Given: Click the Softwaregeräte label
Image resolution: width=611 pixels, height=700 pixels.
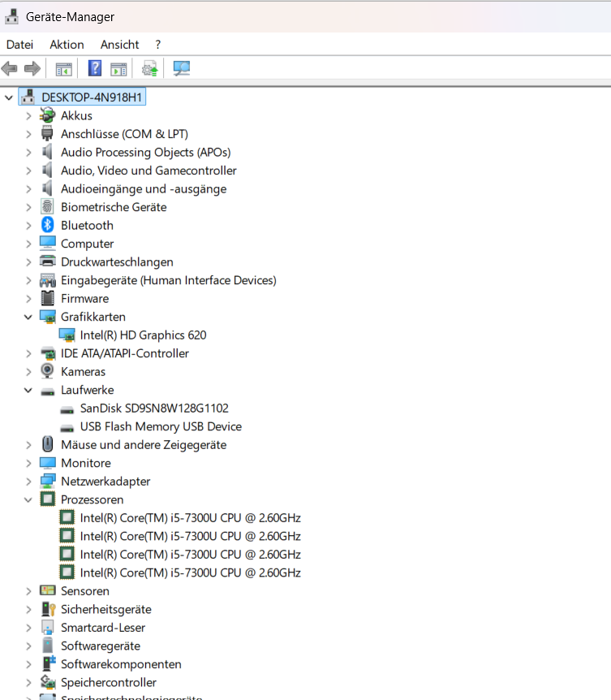Looking at the screenshot, I should (x=101, y=646).
